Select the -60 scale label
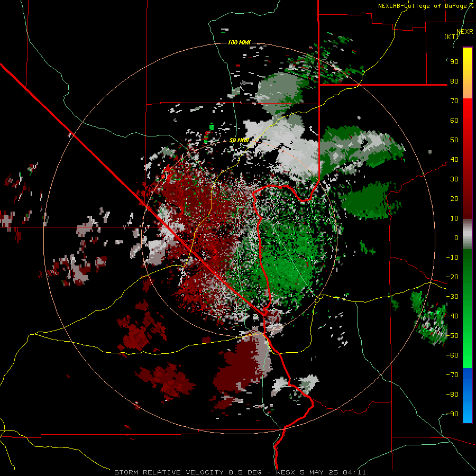476x476 pixels. (x=452, y=355)
